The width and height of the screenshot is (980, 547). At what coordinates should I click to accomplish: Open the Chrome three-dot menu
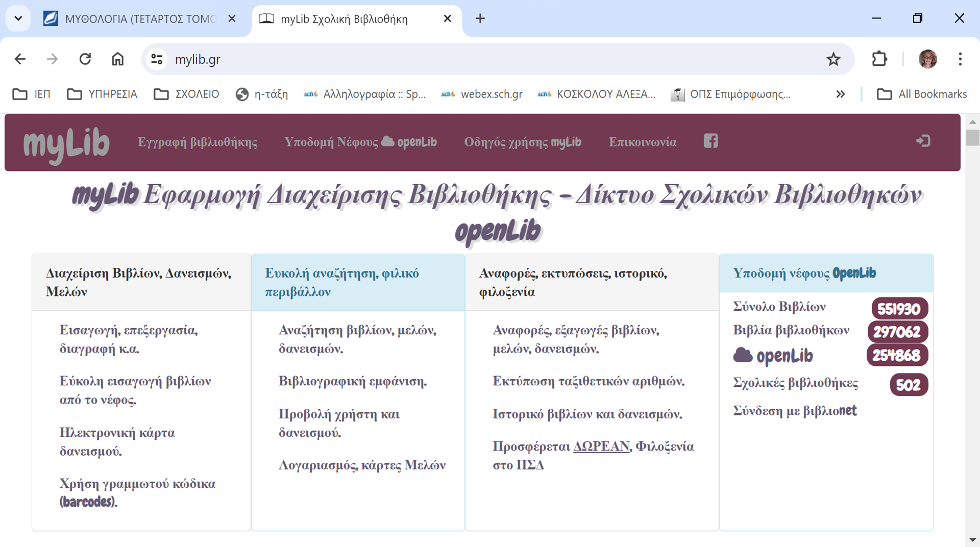[960, 60]
